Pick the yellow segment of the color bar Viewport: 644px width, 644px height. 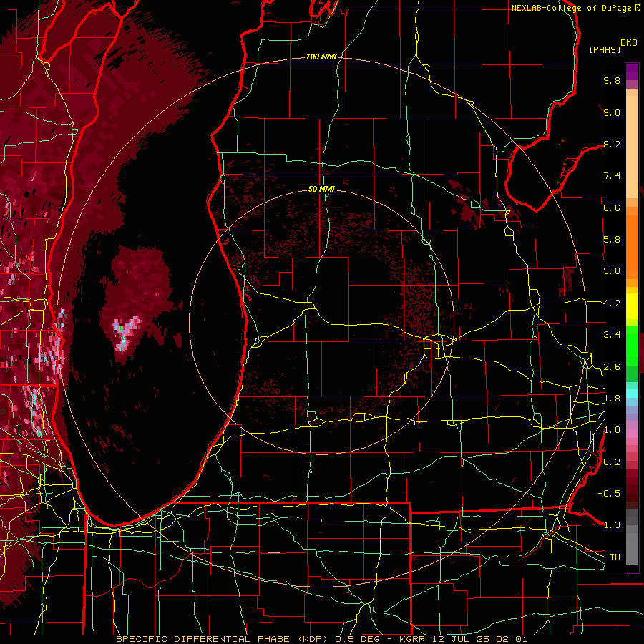point(632,306)
